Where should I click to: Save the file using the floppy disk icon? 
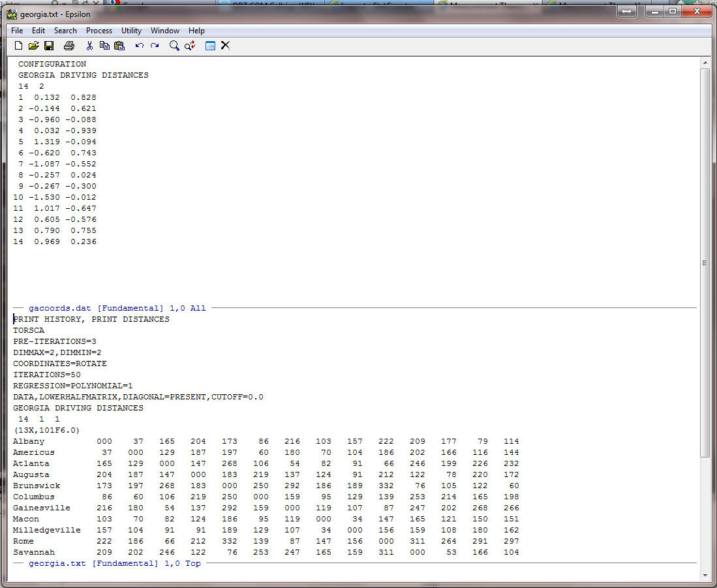tap(49, 46)
